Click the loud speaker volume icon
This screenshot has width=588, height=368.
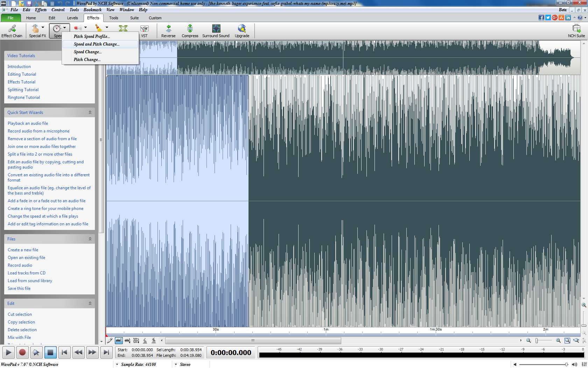tap(574, 364)
